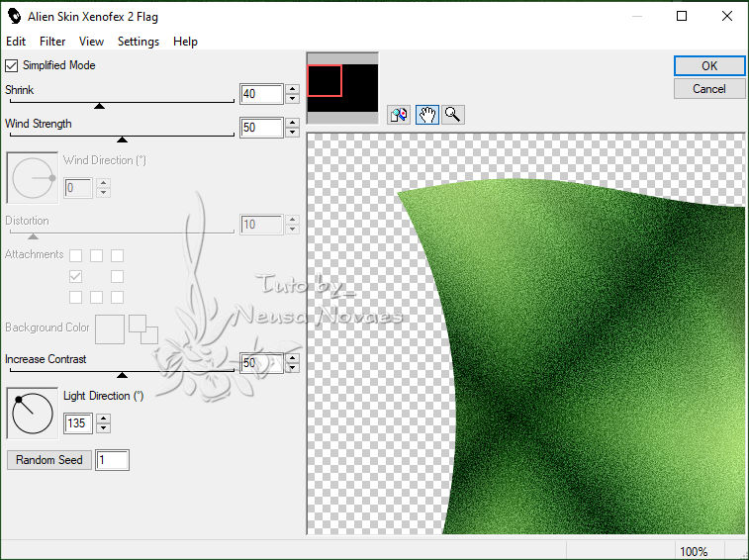Increase Light Direction with up arrow

click(103, 419)
